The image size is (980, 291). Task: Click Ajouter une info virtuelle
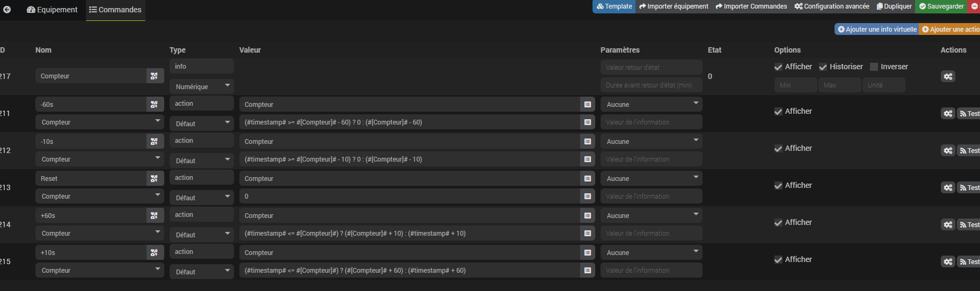(x=877, y=29)
